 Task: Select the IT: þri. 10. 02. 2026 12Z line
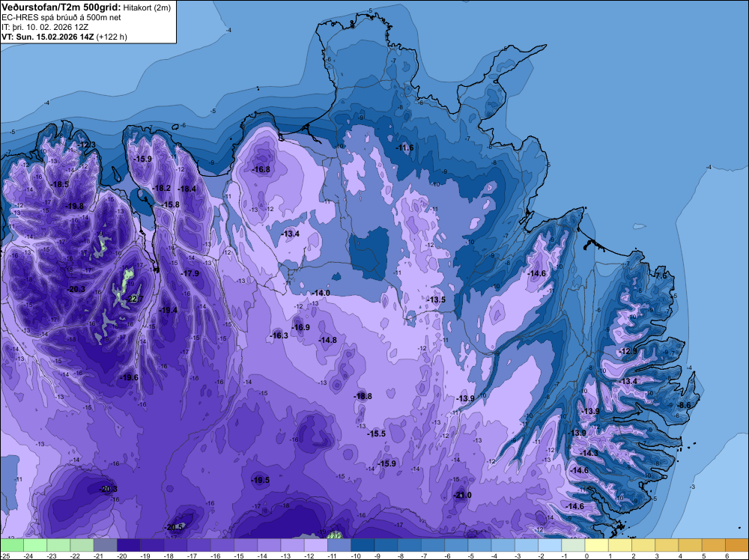[45, 27]
